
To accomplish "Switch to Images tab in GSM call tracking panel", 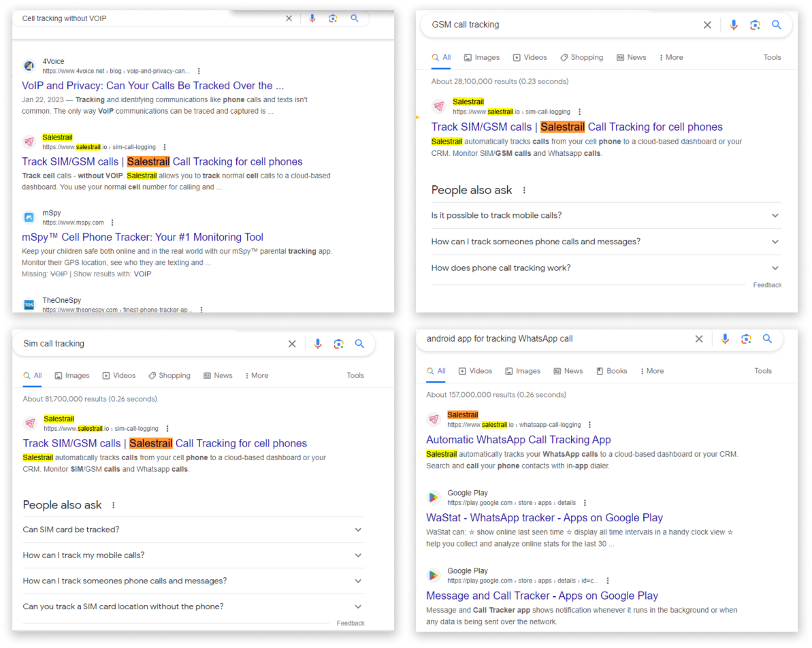I will 482,57.
